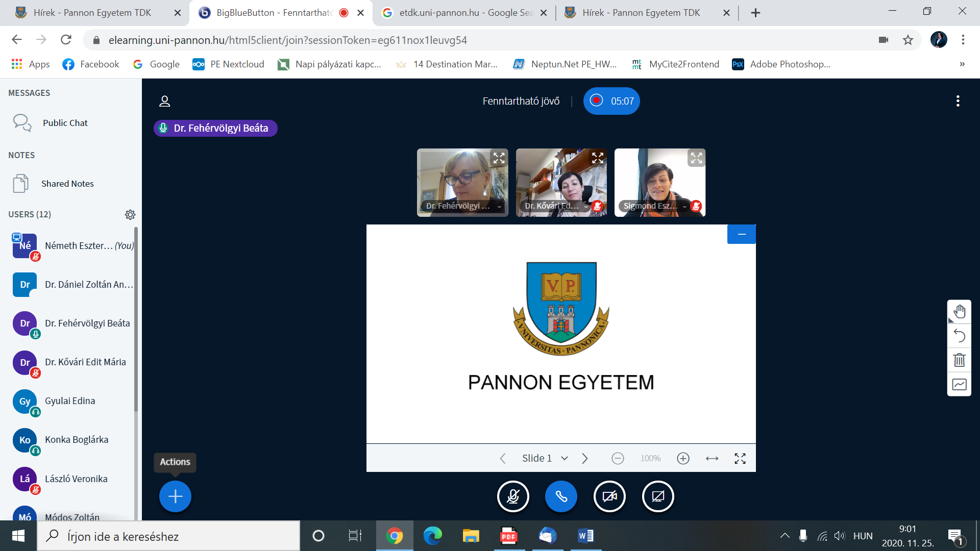Open the three-dot options menu
980x551 pixels.
958,101
